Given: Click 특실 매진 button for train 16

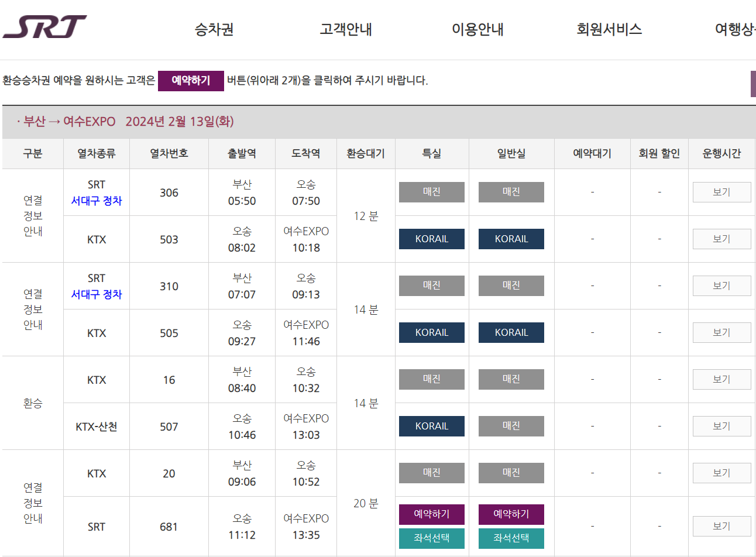Looking at the screenshot, I should [x=432, y=379].
